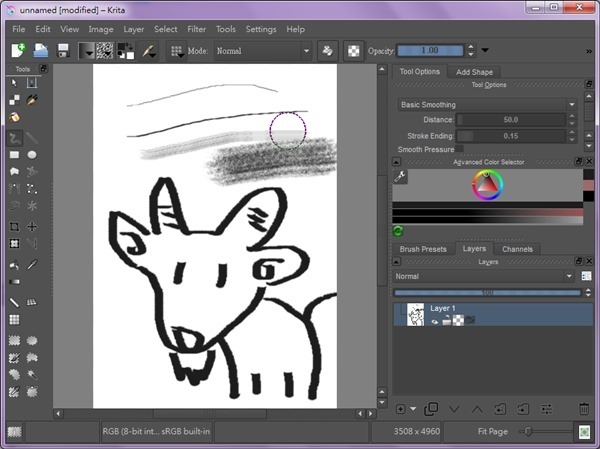The image size is (600, 449).
Task: Toggle the Smooth Pressure checkbox
Action: point(459,149)
